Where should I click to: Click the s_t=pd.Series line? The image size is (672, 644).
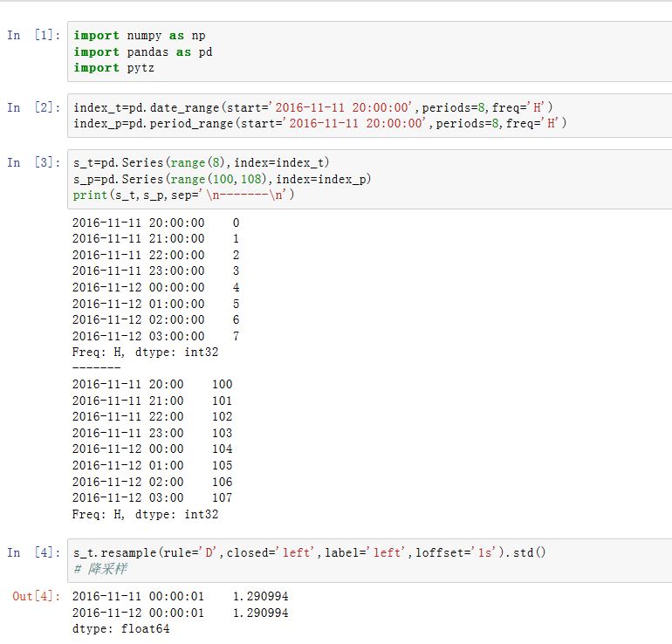pos(201,163)
